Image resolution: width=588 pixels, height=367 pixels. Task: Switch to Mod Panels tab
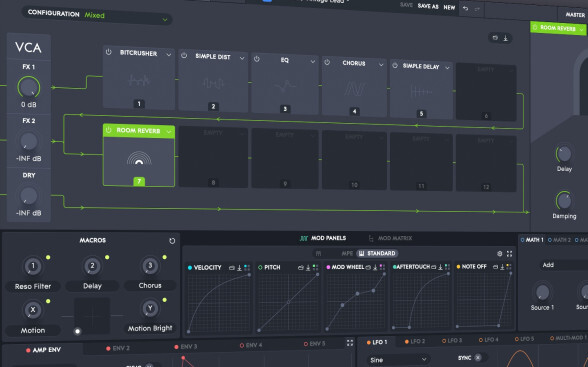pyautogui.click(x=323, y=238)
